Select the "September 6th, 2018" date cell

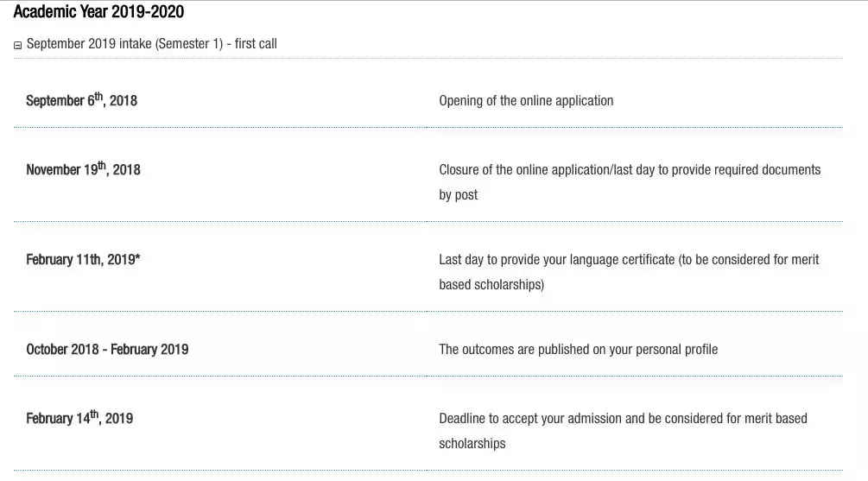(x=81, y=100)
